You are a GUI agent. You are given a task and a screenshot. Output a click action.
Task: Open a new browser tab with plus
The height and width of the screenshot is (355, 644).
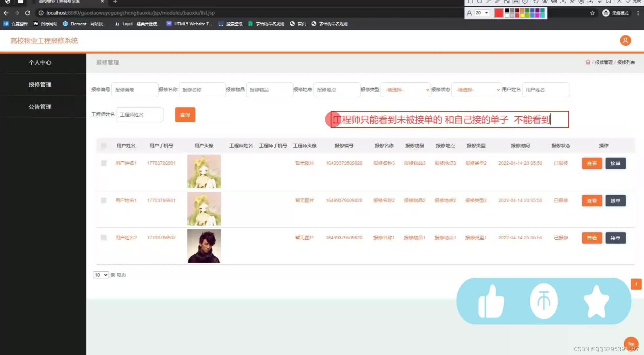click(115, 2)
